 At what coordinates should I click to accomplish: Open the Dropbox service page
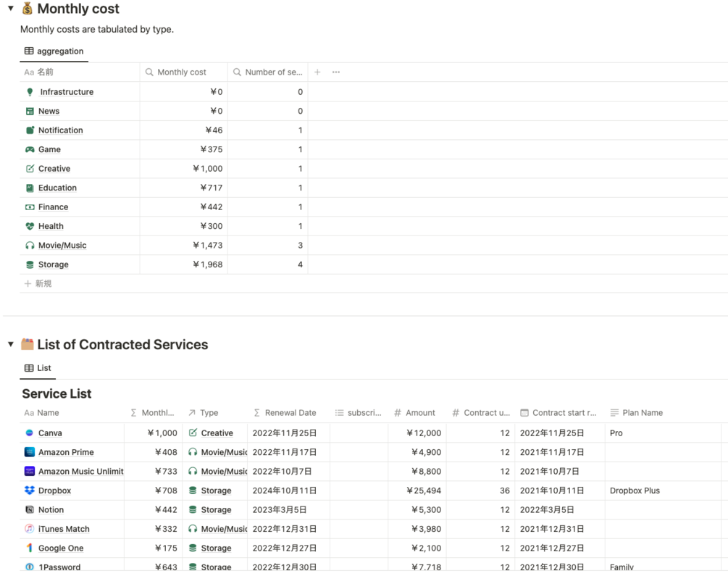pyautogui.click(x=55, y=491)
